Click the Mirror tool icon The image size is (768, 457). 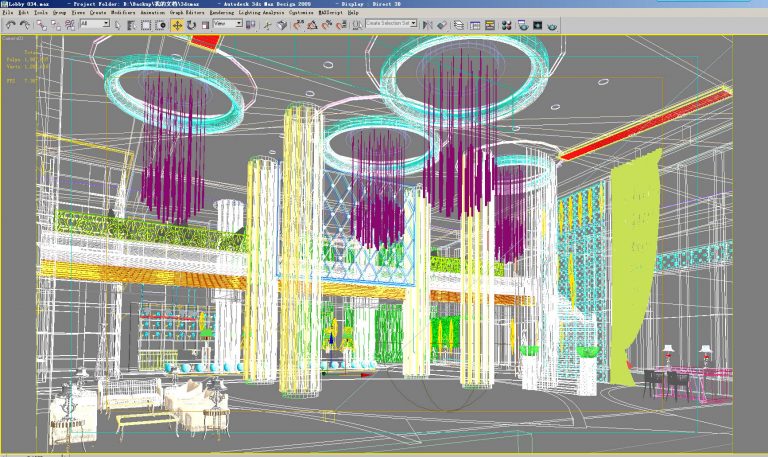427,24
